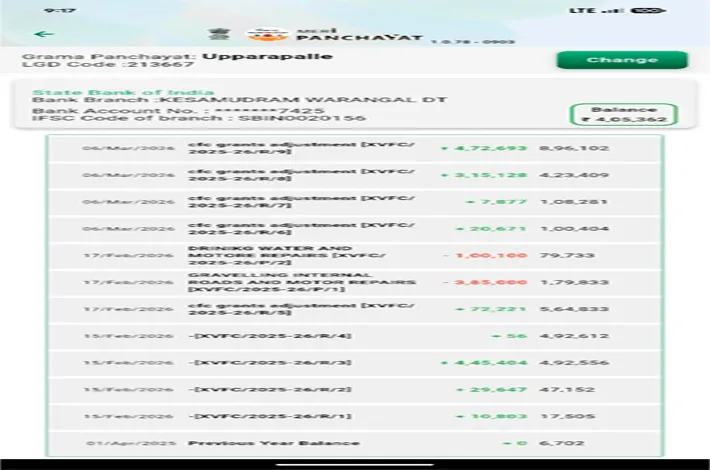Select the XVFC/2025-26/R/8 cfc grants row

pos(354,176)
